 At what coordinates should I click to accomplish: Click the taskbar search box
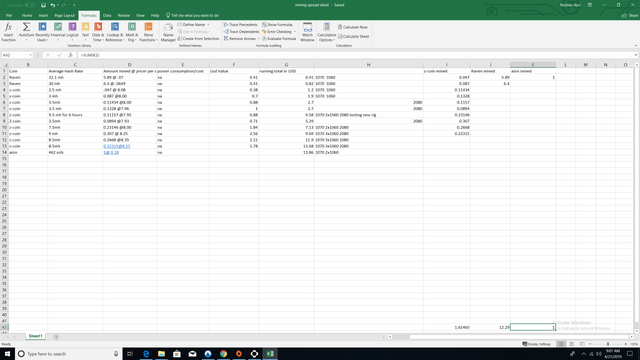(x=69, y=353)
